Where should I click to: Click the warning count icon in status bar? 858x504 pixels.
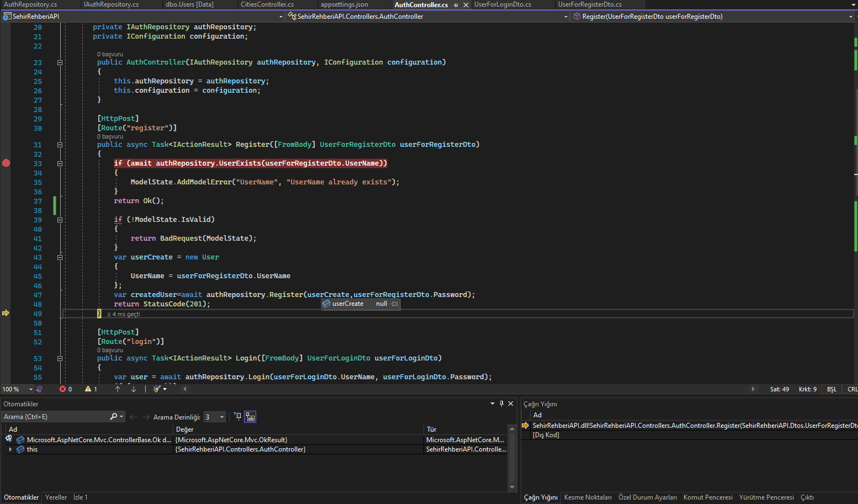88,389
